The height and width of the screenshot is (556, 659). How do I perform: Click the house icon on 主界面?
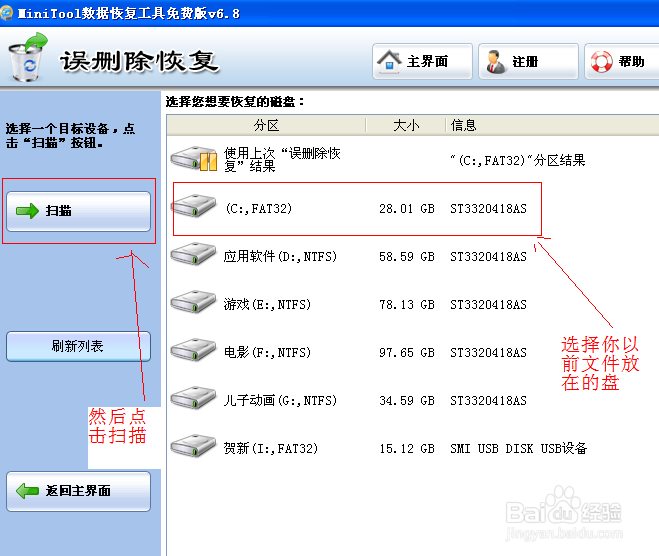tap(389, 61)
